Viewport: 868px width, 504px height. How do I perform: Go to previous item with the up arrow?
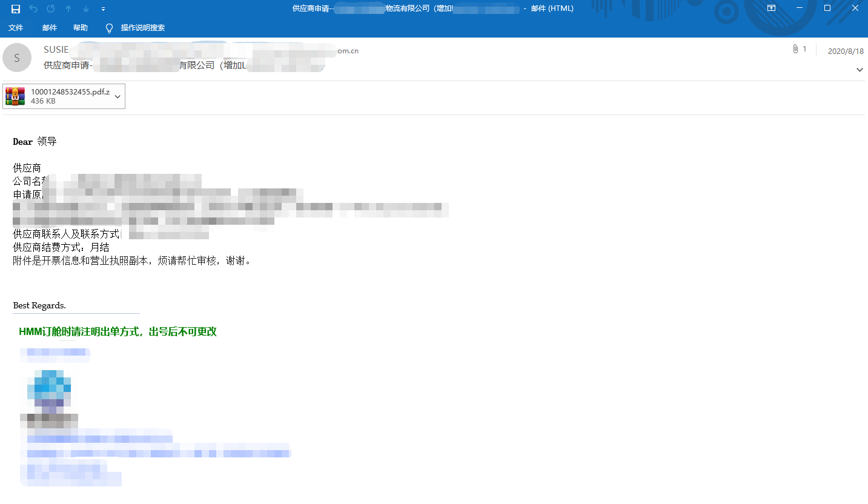click(x=68, y=8)
